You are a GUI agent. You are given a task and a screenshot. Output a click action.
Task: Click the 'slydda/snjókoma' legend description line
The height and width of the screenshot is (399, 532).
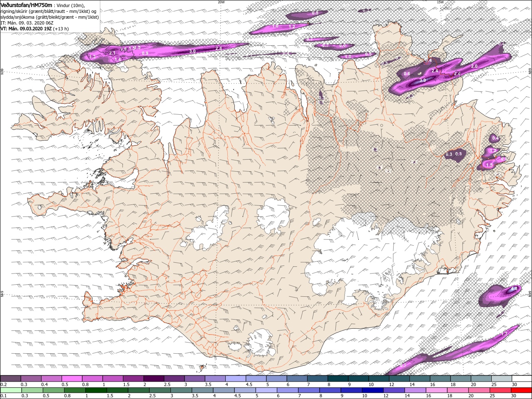tap(49, 17)
